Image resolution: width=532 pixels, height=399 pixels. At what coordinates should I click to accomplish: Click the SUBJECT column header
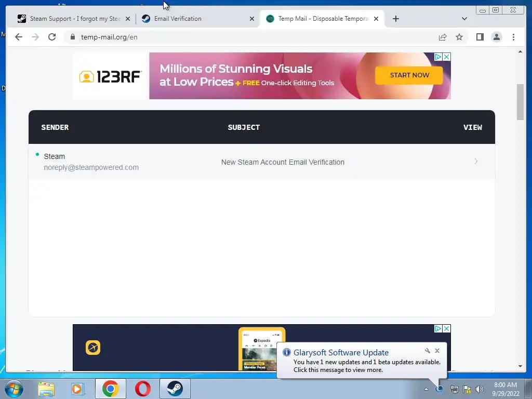pyautogui.click(x=244, y=128)
